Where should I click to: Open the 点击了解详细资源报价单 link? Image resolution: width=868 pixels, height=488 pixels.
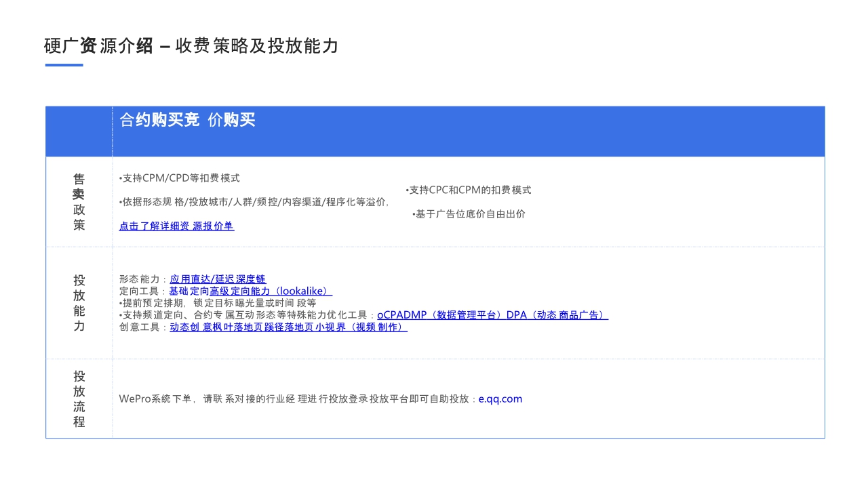(176, 225)
